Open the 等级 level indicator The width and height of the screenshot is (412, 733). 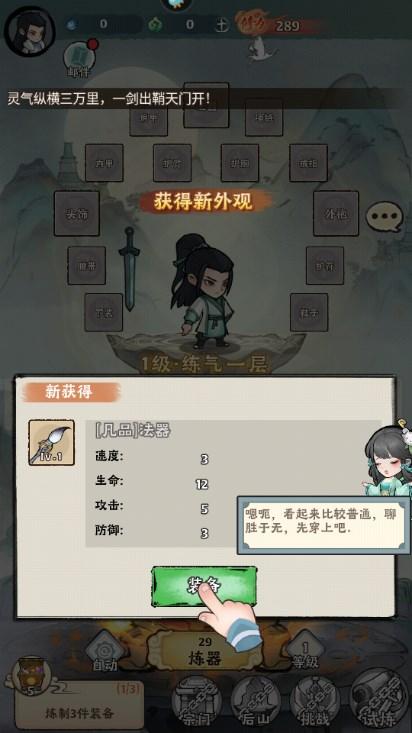(305, 652)
